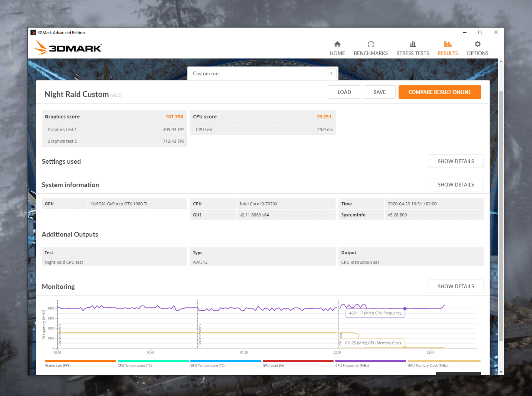Toggle the CPU Frequency (MHz) legend
532x396 pixels.
tap(370, 364)
